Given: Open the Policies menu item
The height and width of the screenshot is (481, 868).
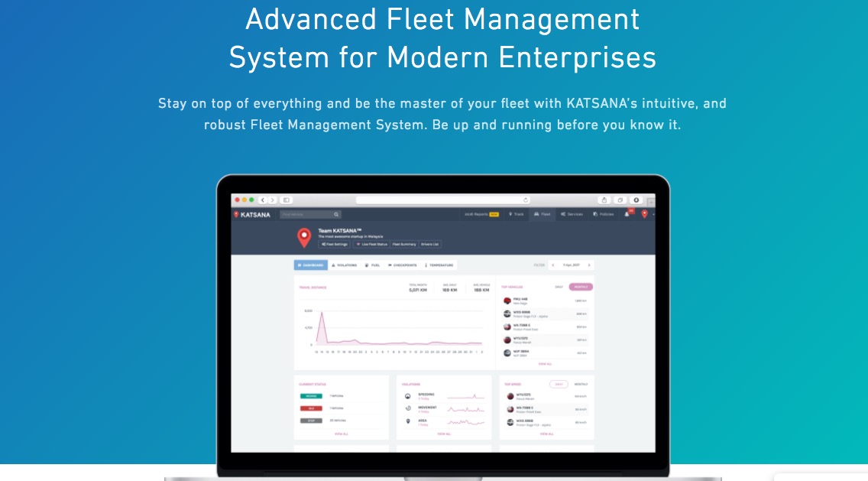Looking at the screenshot, I should point(604,214).
